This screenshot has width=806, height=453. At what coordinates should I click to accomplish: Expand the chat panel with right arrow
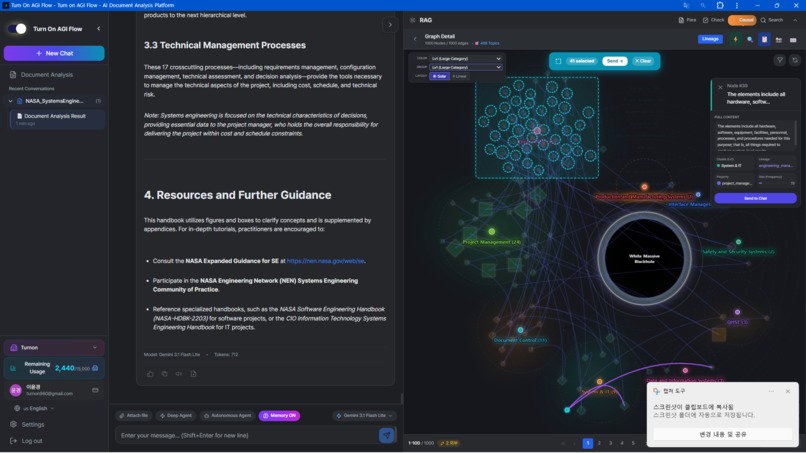(390, 25)
